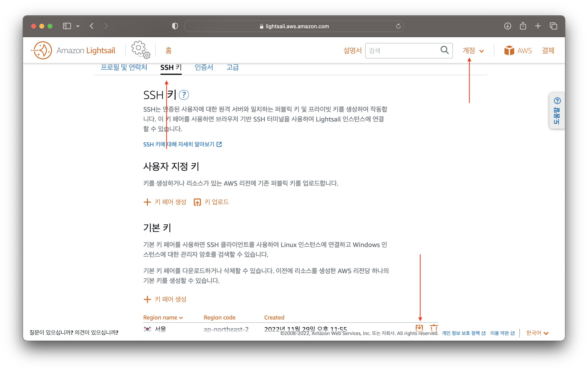Click the 키 업로드 button
Image resolution: width=588 pixels, height=371 pixels.
[x=211, y=202]
